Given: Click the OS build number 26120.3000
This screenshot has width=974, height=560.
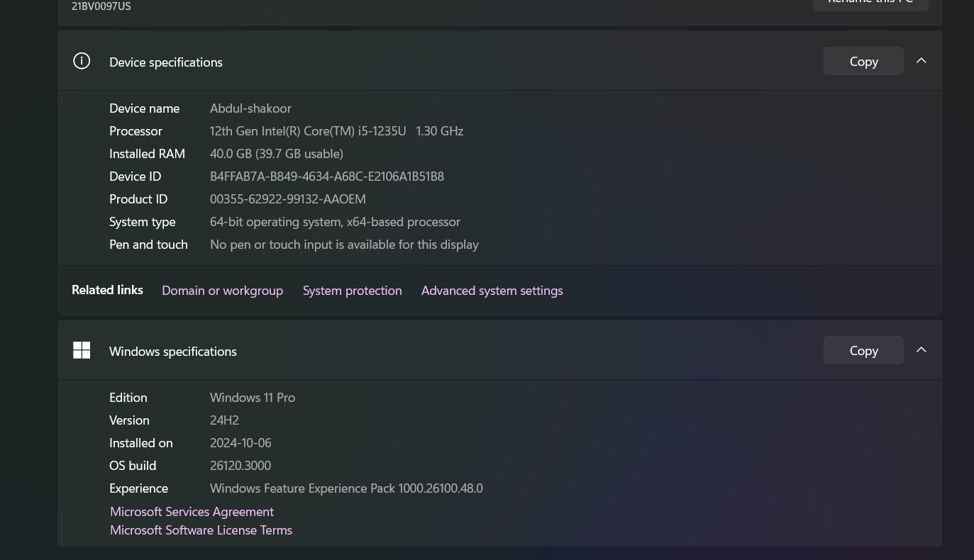Looking at the screenshot, I should tap(240, 466).
